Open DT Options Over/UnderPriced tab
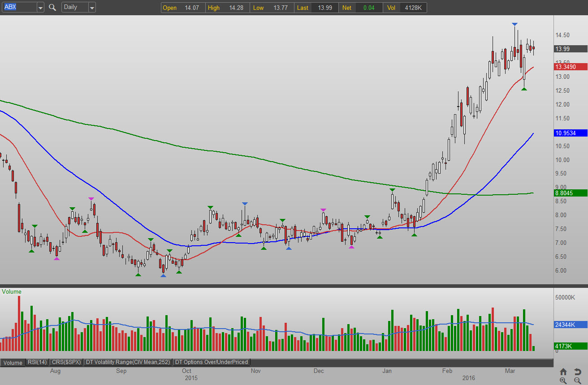Image resolution: width=588 pixels, height=385 pixels. [211, 362]
